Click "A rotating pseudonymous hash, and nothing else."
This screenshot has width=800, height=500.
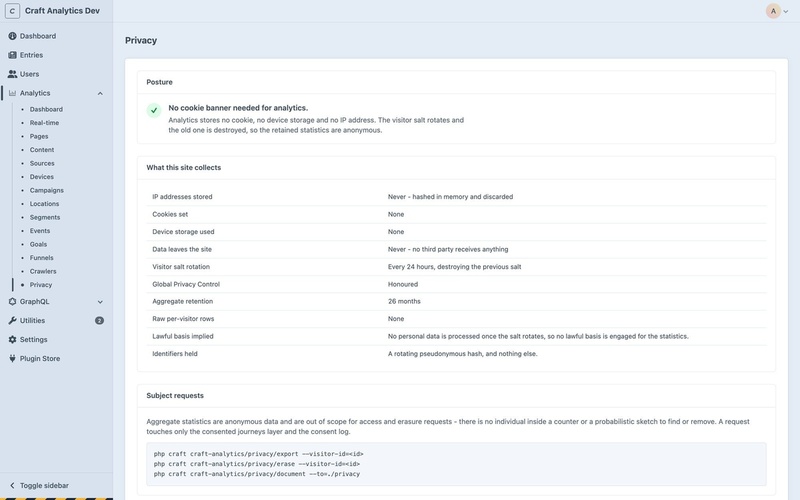pos(462,354)
